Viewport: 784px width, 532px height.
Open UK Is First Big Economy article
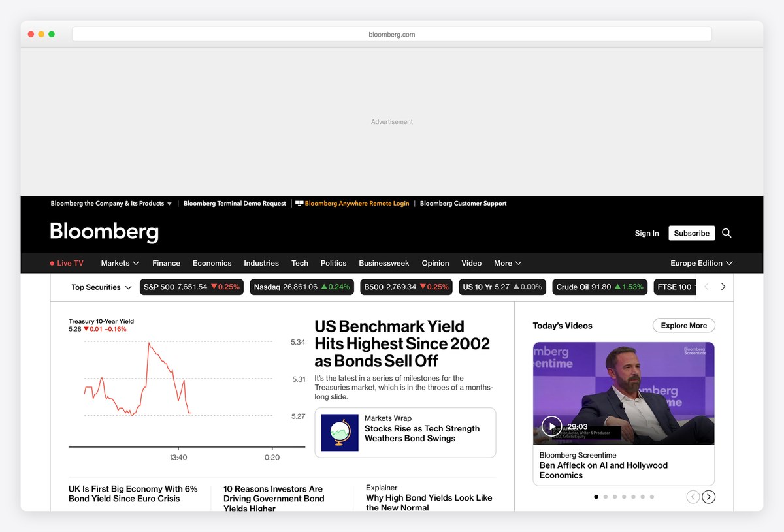click(x=133, y=493)
